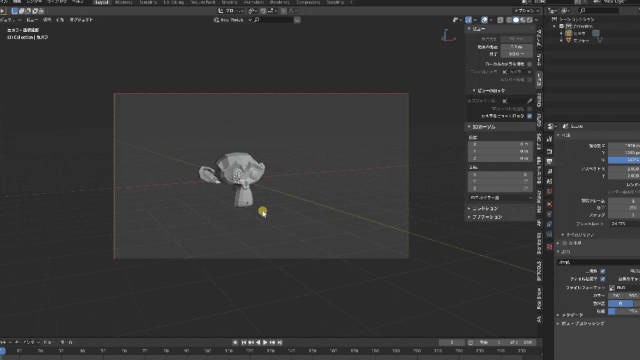
Task: Click the eyedropper in View Lock panel
Action: coord(529,101)
